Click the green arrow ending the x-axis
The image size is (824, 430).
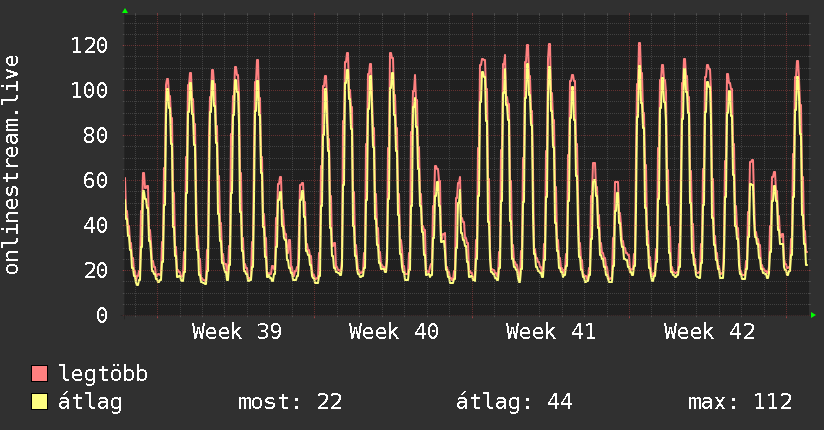(x=813, y=315)
